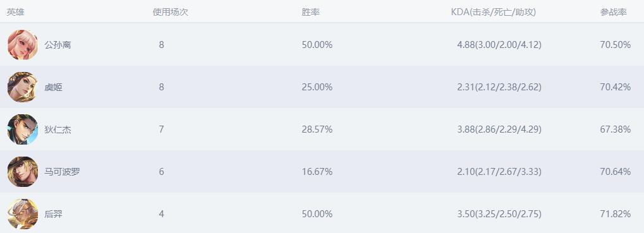Click the 后羿 hero avatar
The height and width of the screenshot is (233, 644).
pos(23,213)
